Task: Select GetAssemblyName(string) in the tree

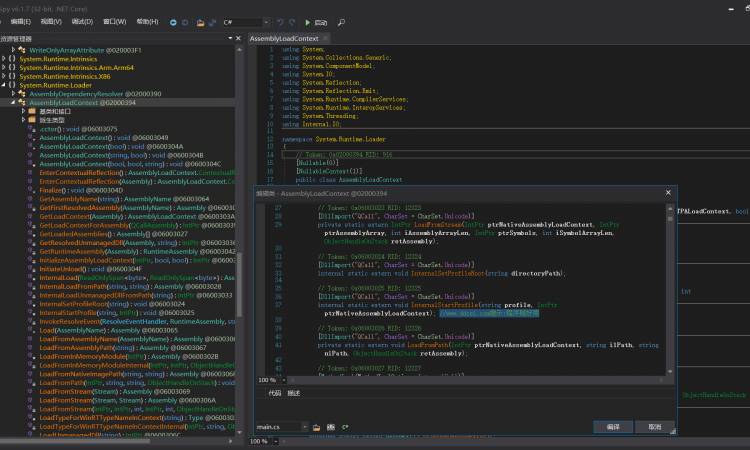Action: [x=124, y=199]
